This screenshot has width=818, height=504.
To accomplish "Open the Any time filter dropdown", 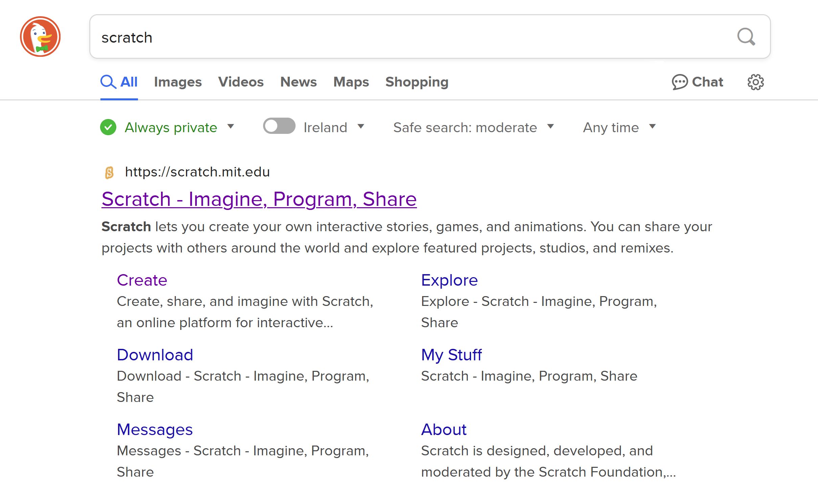I will 652,126.
